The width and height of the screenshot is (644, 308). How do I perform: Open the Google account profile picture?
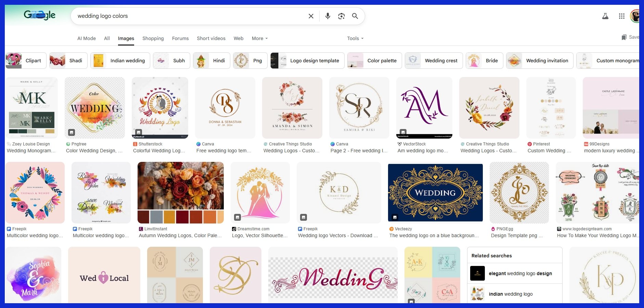[635, 16]
